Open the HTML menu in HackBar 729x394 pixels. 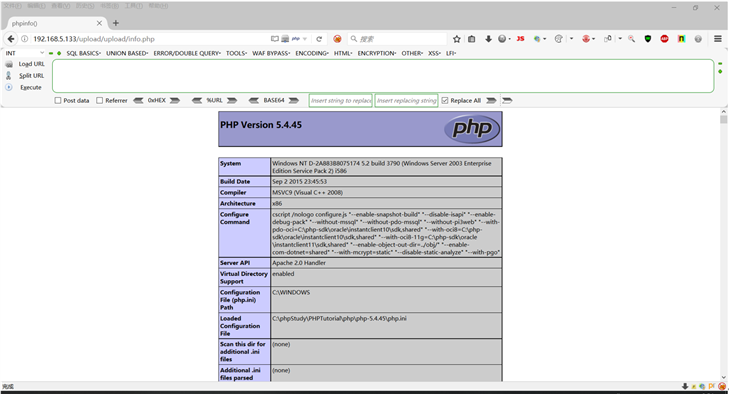(x=343, y=53)
